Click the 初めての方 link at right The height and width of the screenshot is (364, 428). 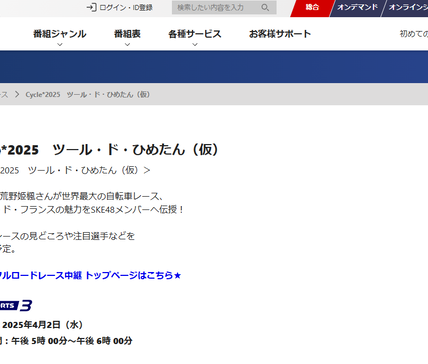pyautogui.click(x=414, y=34)
